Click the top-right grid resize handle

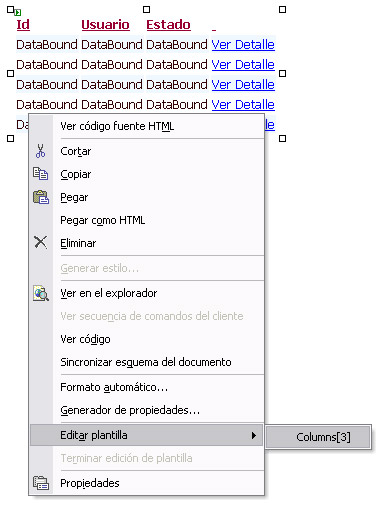pyautogui.click(x=282, y=9)
